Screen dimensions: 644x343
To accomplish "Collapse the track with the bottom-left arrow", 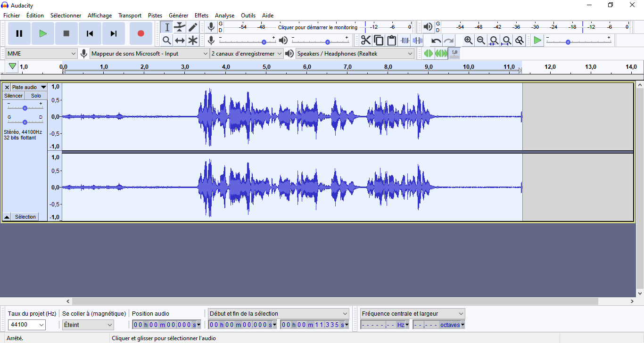I will 7,217.
